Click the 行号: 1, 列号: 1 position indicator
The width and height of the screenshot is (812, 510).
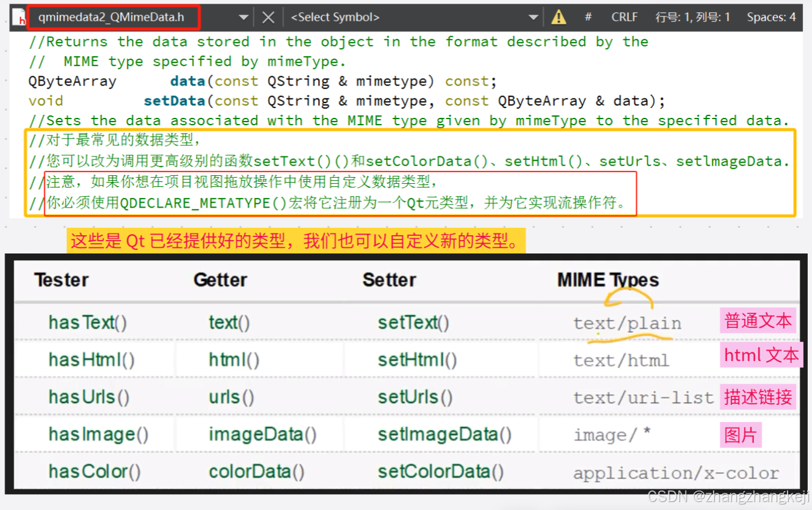(x=692, y=17)
